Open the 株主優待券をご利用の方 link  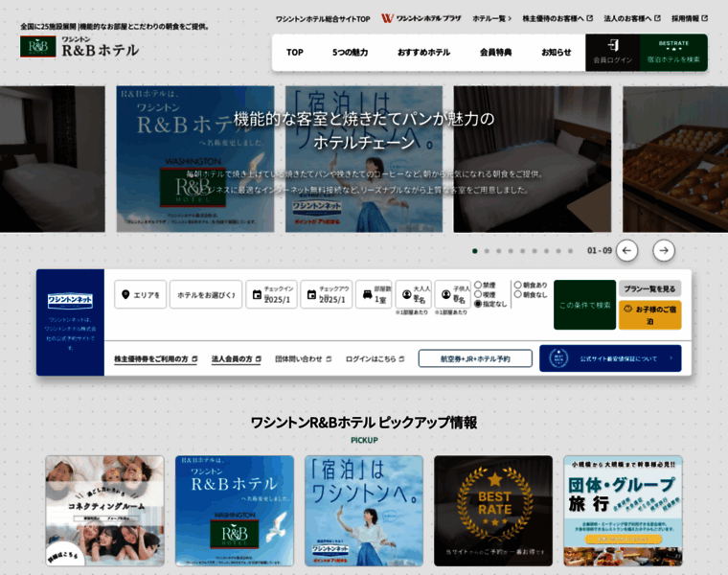156,359
